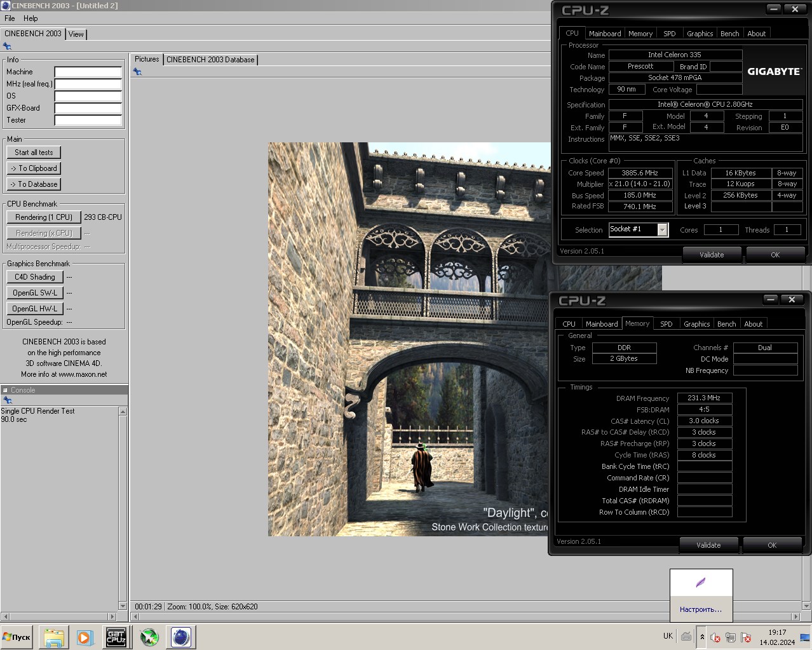Click OK in bottom CPU-Z window

(772, 545)
